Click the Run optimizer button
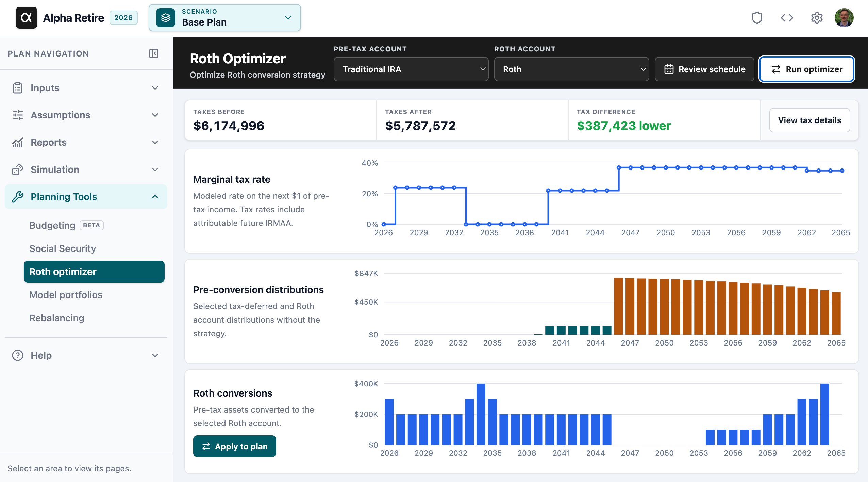 tap(806, 69)
